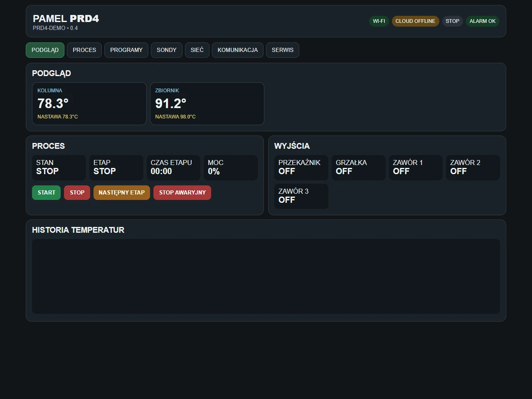Click the KOLUMNA temperature card
Viewport: 532px width, 399px height.
[x=89, y=103]
